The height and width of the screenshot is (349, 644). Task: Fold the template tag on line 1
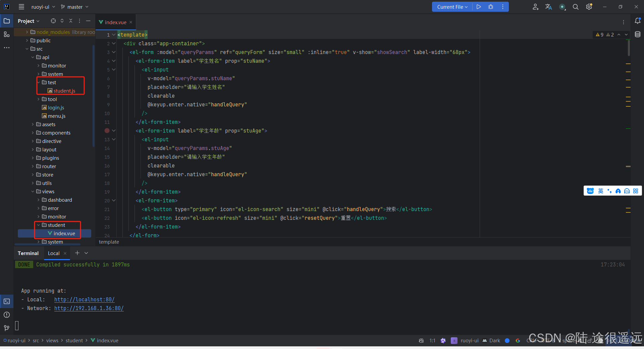(114, 35)
